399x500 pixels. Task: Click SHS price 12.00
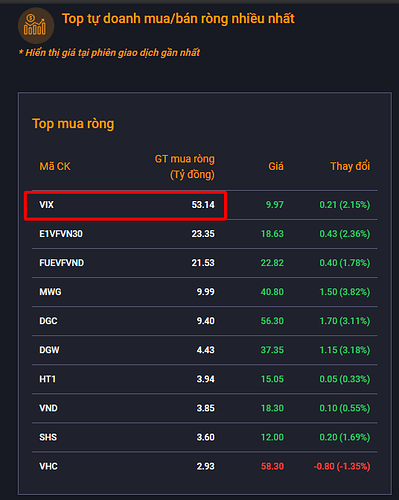point(272,437)
